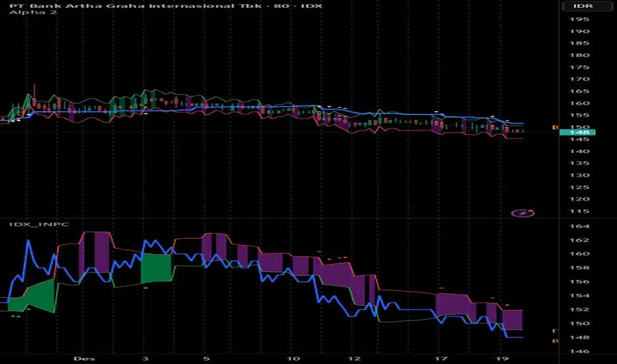The image size is (617, 364).
Task: Open the IDR currency selector
Action: tap(588, 7)
